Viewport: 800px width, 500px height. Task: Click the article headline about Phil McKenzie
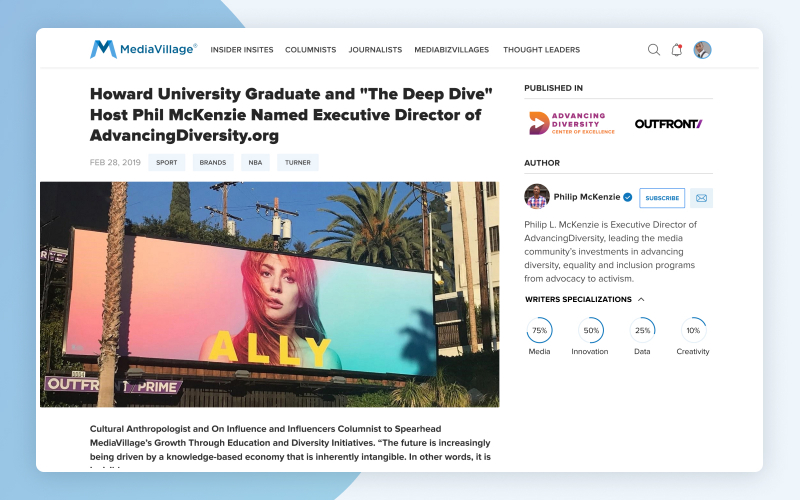tap(291, 115)
